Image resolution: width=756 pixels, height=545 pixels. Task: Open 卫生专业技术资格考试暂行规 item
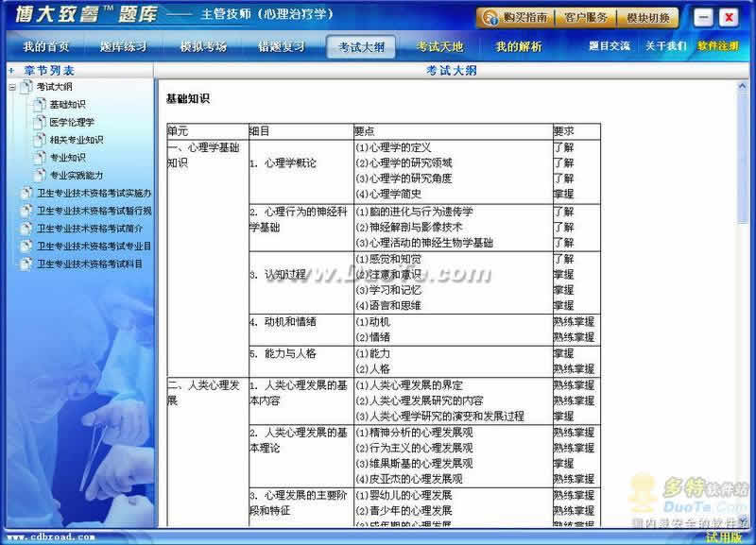[x=94, y=211]
